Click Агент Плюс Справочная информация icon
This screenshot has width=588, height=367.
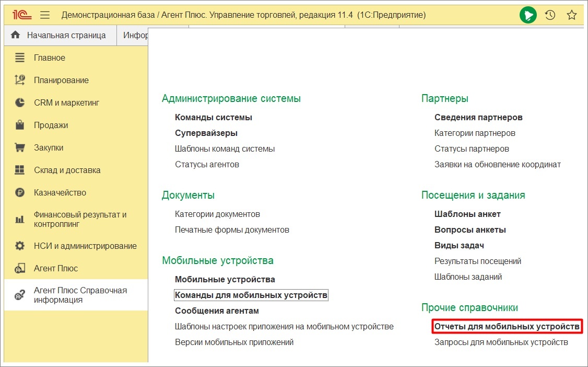pyautogui.click(x=19, y=295)
